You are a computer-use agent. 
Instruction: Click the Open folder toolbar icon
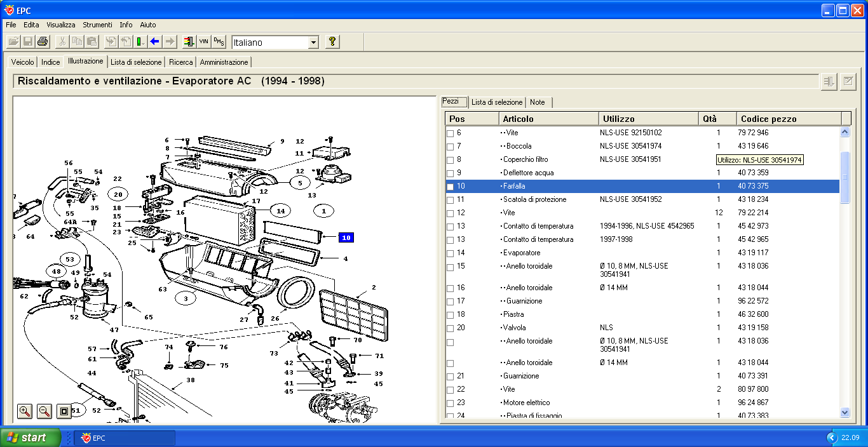(13, 42)
